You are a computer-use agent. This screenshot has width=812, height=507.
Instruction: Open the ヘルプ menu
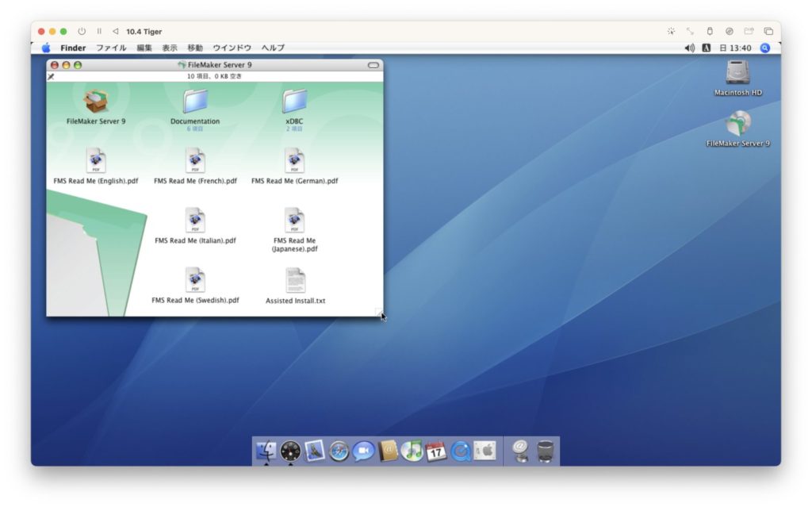[273, 48]
